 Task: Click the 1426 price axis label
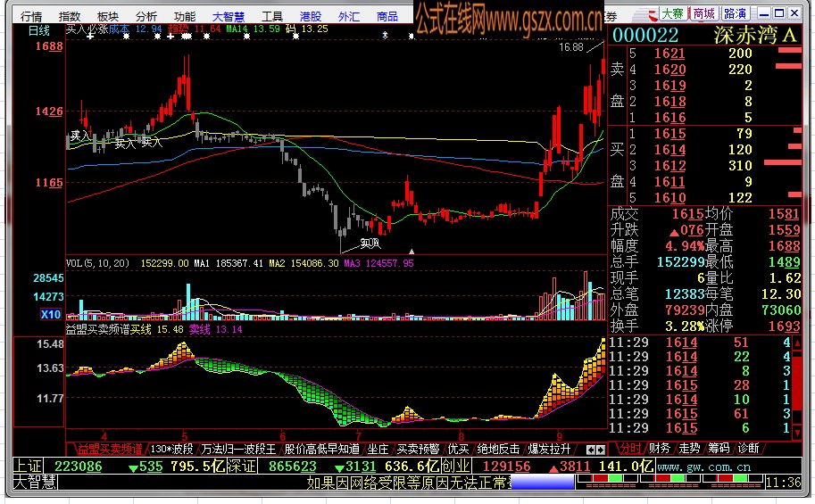point(49,112)
